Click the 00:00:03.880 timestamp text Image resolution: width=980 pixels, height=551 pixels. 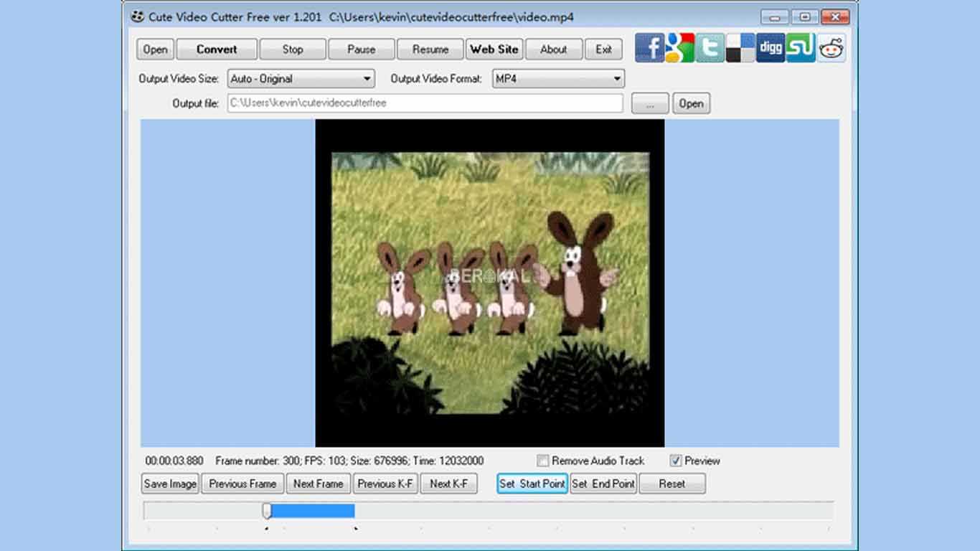pyautogui.click(x=174, y=461)
